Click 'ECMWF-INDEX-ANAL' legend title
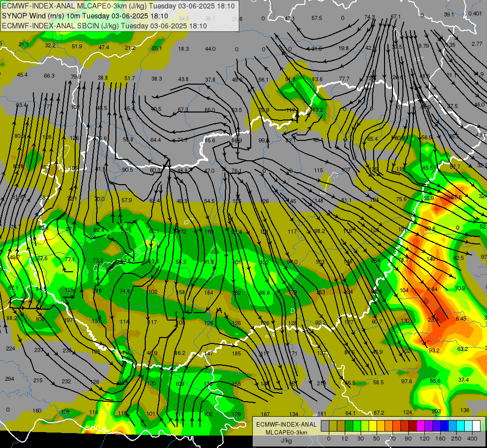This screenshot has height=448, width=487. click(286, 425)
